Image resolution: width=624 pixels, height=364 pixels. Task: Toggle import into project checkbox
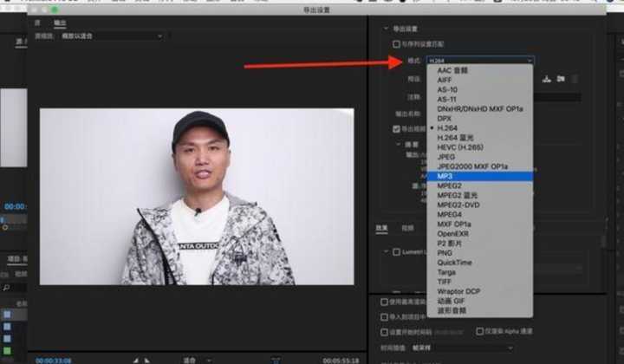tap(384, 317)
